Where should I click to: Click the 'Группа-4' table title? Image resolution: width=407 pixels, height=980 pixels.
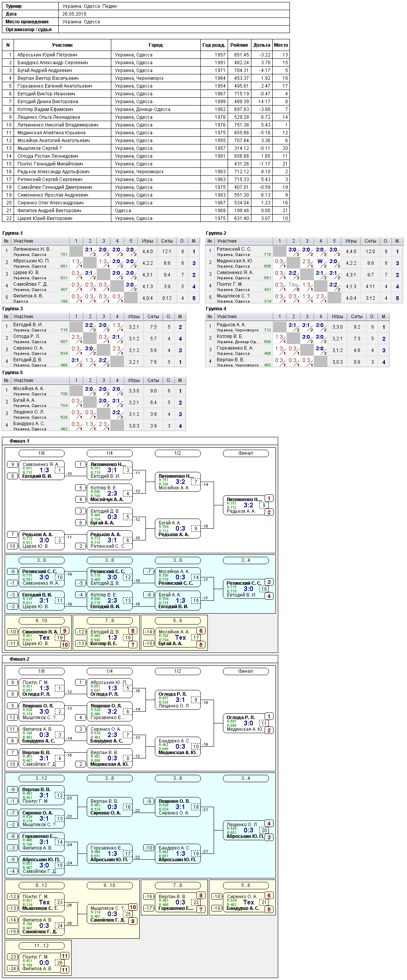coord(216,309)
